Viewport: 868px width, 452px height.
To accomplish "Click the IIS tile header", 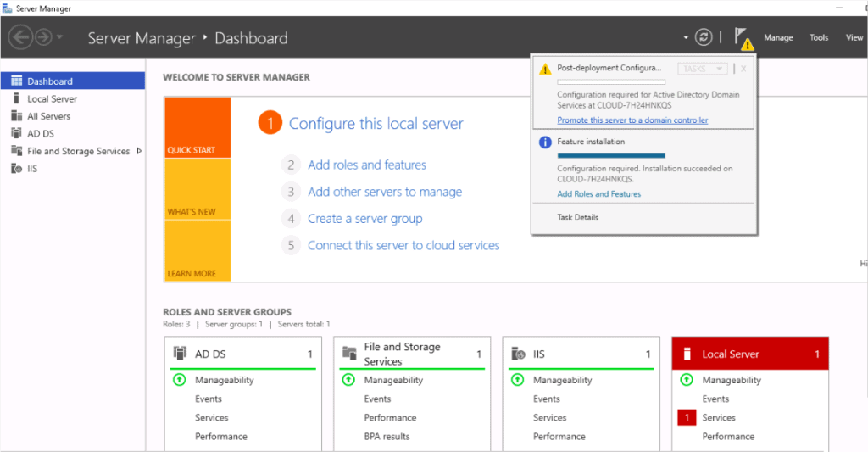I will pyautogui.click(x=581, y=354).
